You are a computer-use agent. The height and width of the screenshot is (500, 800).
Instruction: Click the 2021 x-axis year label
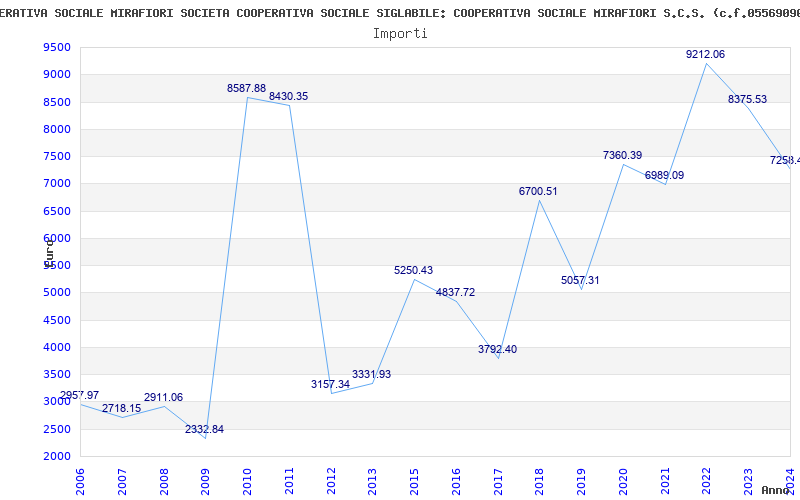[665, 482]
